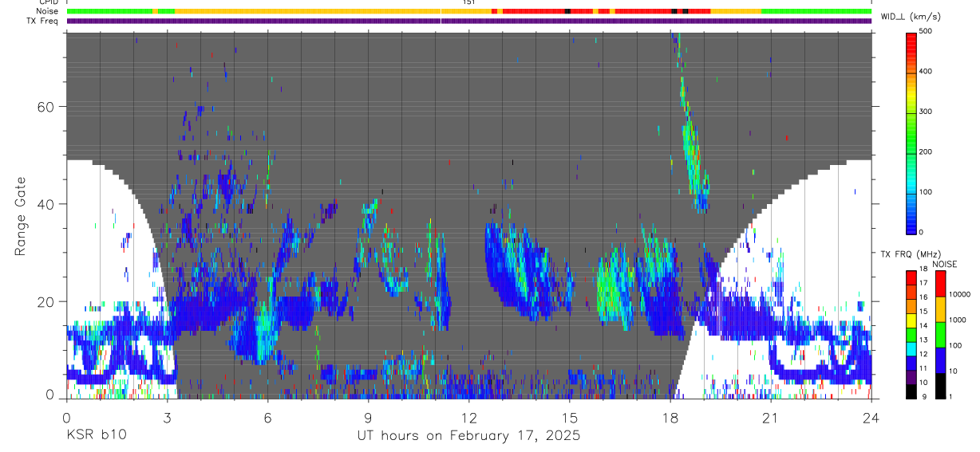This screenshot has height=452, width=980.
Task: Click the '11' label on TX FRQ legend
Action: [924, 368]
